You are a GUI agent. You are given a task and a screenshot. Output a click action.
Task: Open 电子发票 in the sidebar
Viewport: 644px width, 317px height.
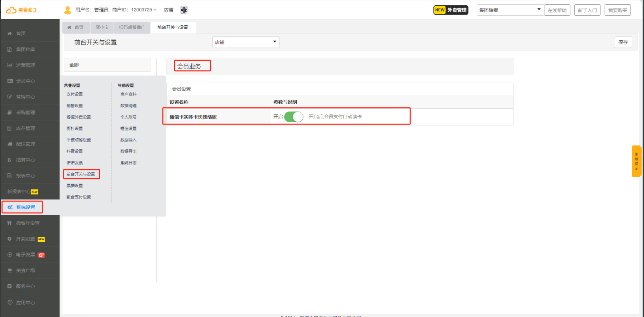(x=25, y=255)
